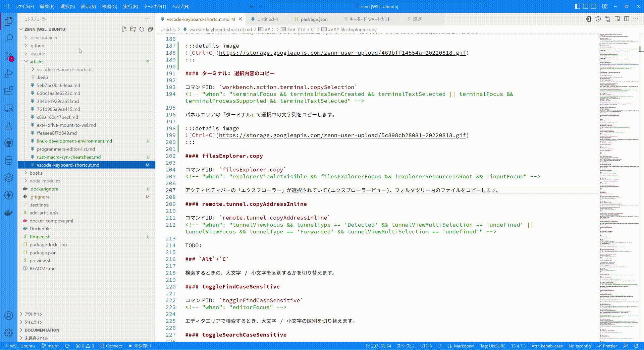Open the 編集(E) menu
The width and height of the screenshot is (644, 350).
[x=47, y=6]
